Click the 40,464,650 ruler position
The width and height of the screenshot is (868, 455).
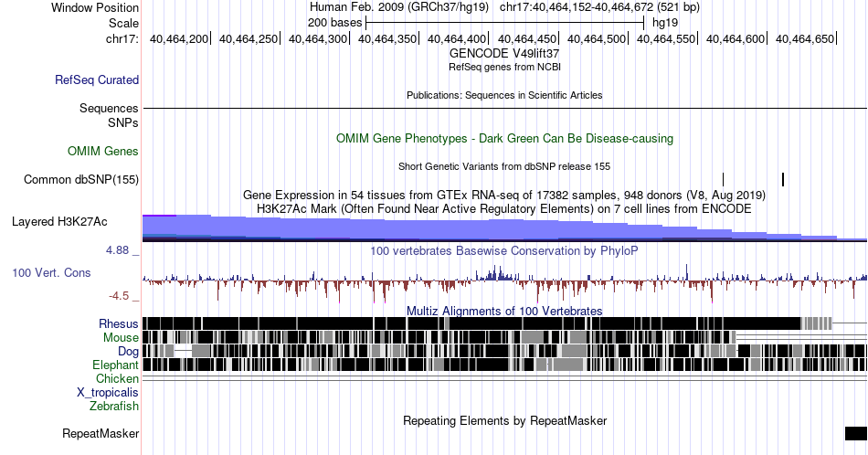coord(805,38)
